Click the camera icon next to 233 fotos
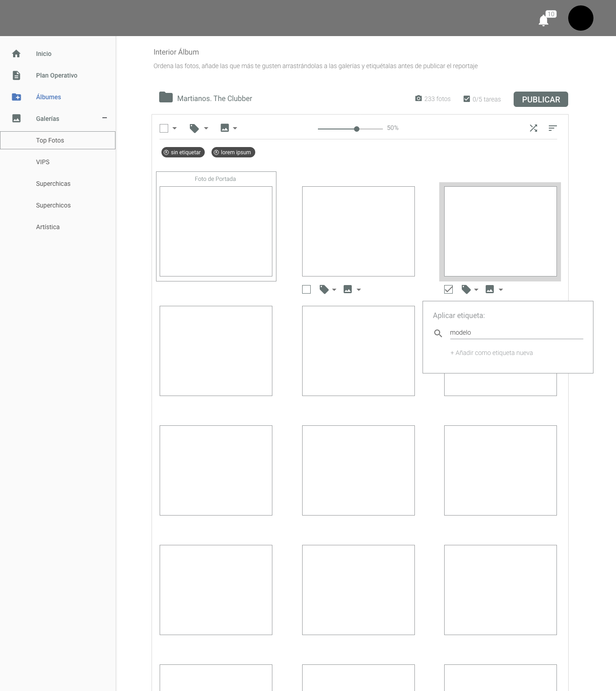This screenshot has height=691, width=616. [x=418, y=98]
